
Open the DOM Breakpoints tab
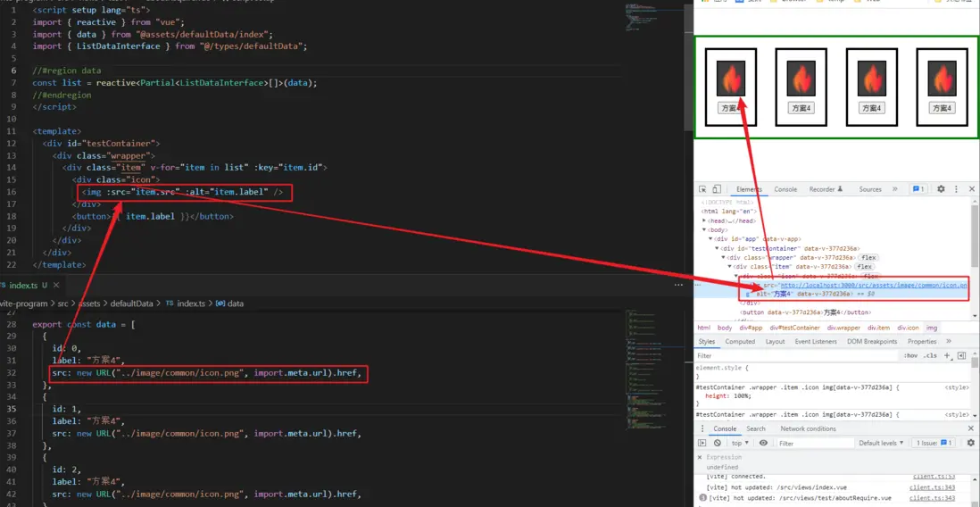tap(872, 341)
